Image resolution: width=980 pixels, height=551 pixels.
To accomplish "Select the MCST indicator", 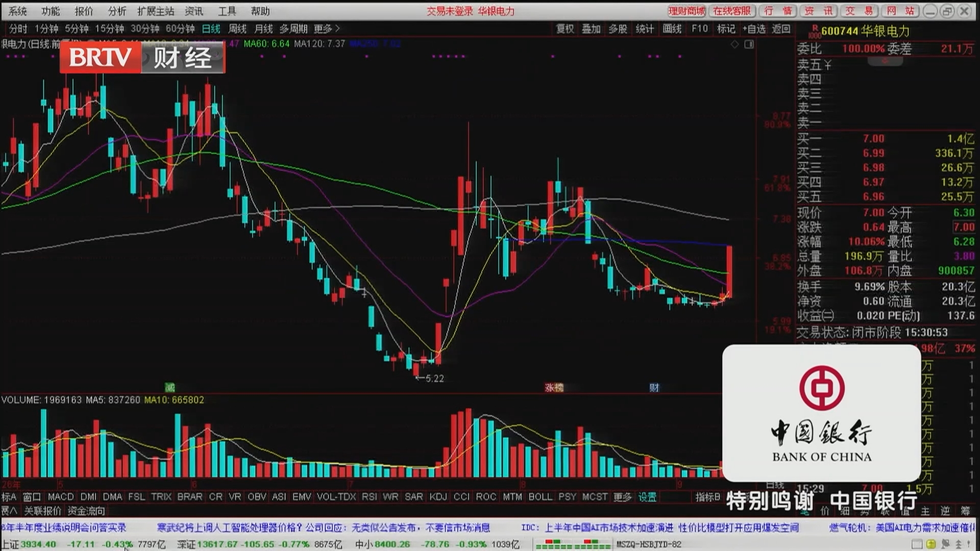I will [595, 497].
